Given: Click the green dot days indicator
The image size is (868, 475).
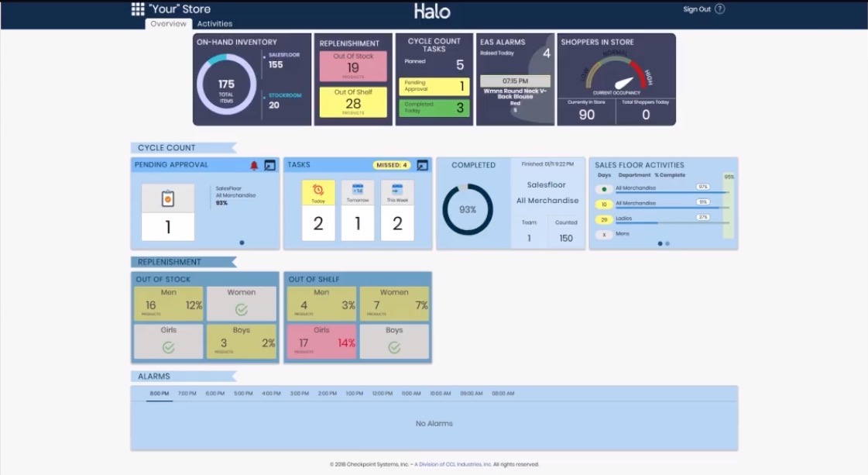Looking at the screenshot, I should click(x=604, y=189).
